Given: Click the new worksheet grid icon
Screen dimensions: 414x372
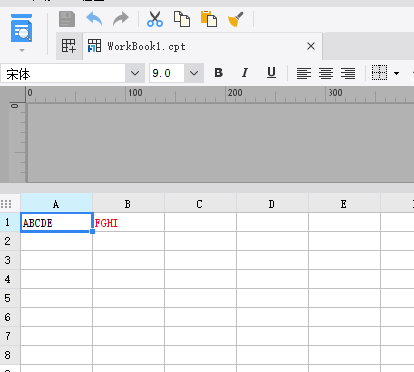Looking at the screenshot, I should 69,46.
